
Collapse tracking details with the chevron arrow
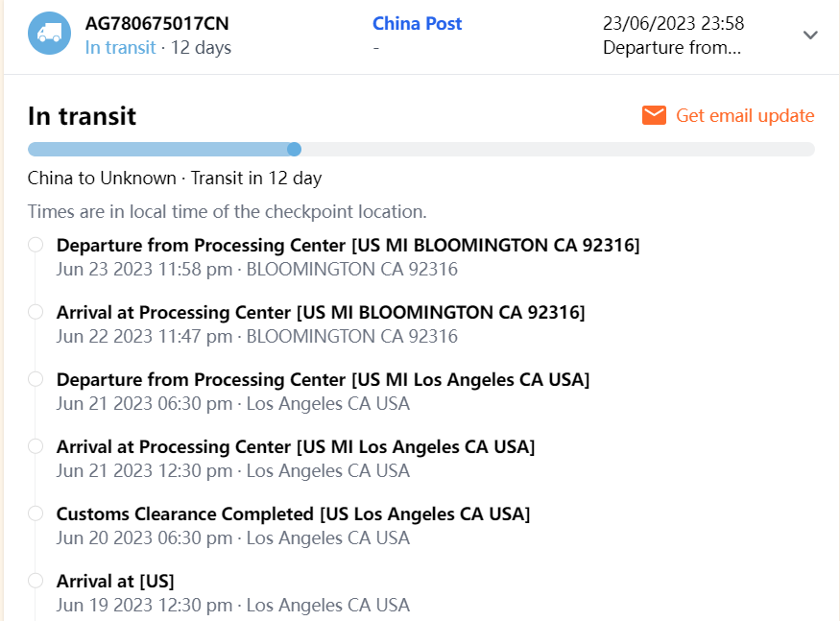tap(810, 35)
